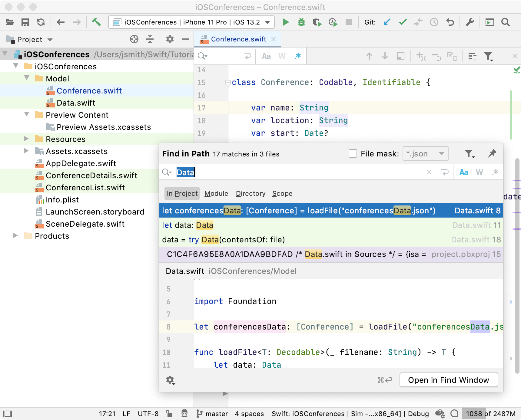This screenshot has width=521, height=420.
Task: Enable the File mask checkbox
Action: tap(353, 153)
